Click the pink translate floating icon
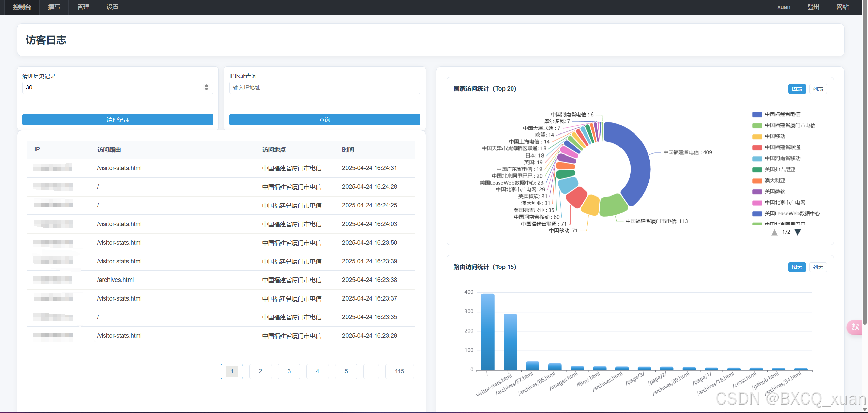The height and width of the screenshot is (413, 868). pos(854,327)
